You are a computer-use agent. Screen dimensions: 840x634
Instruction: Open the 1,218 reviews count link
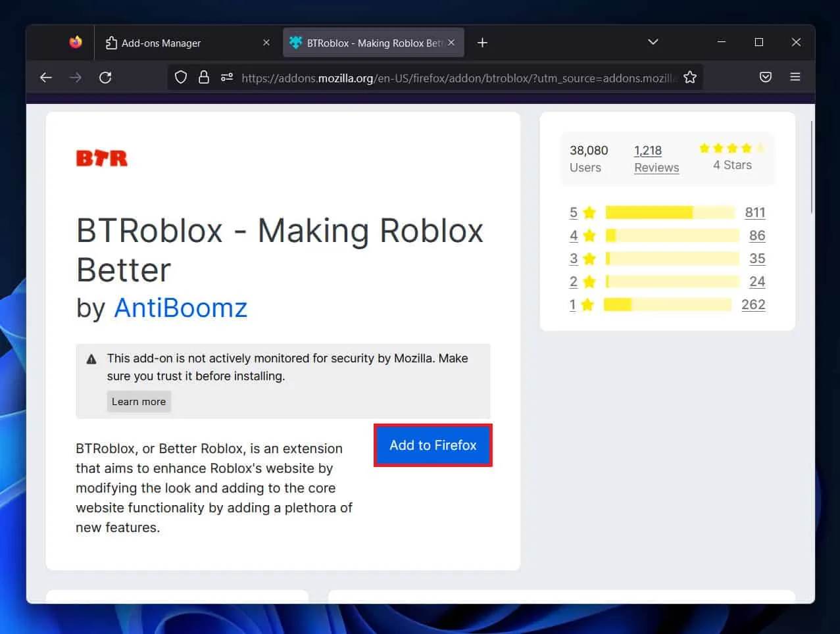coord(648,151)
